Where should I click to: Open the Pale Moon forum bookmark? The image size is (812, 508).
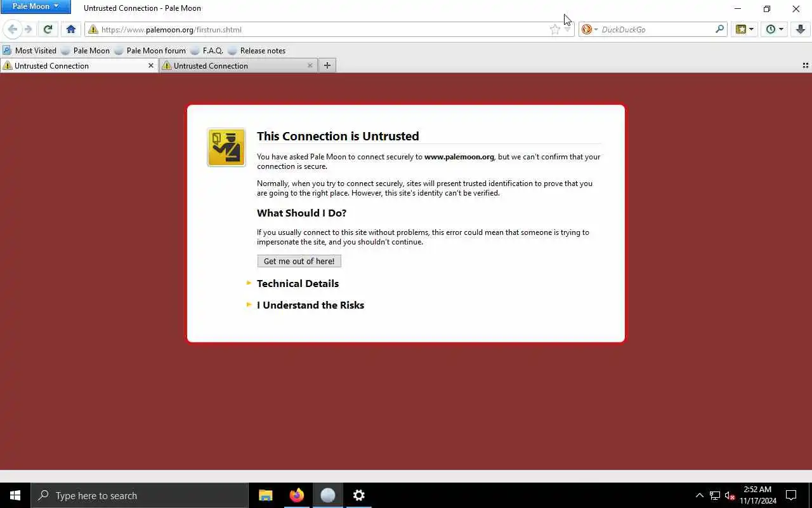[x=150, y=50]
